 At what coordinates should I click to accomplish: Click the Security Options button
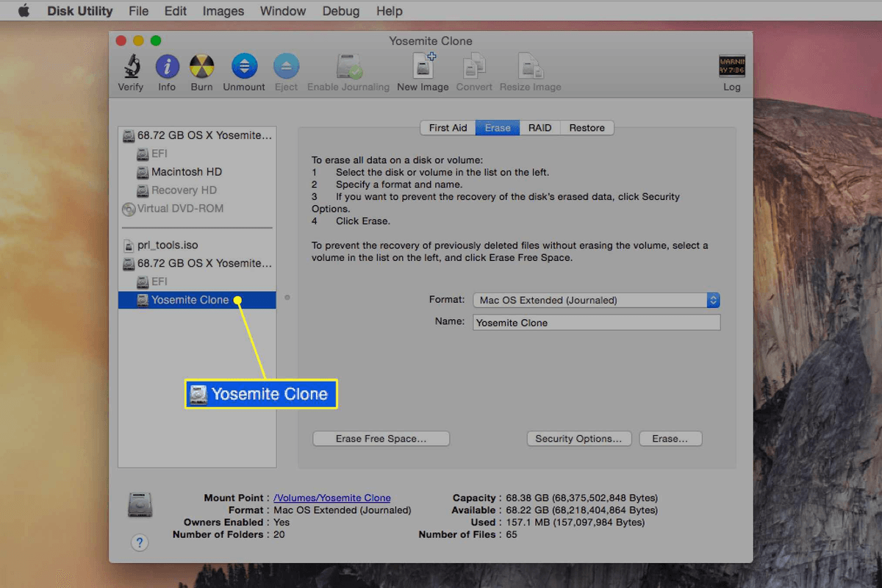(579, 438)
